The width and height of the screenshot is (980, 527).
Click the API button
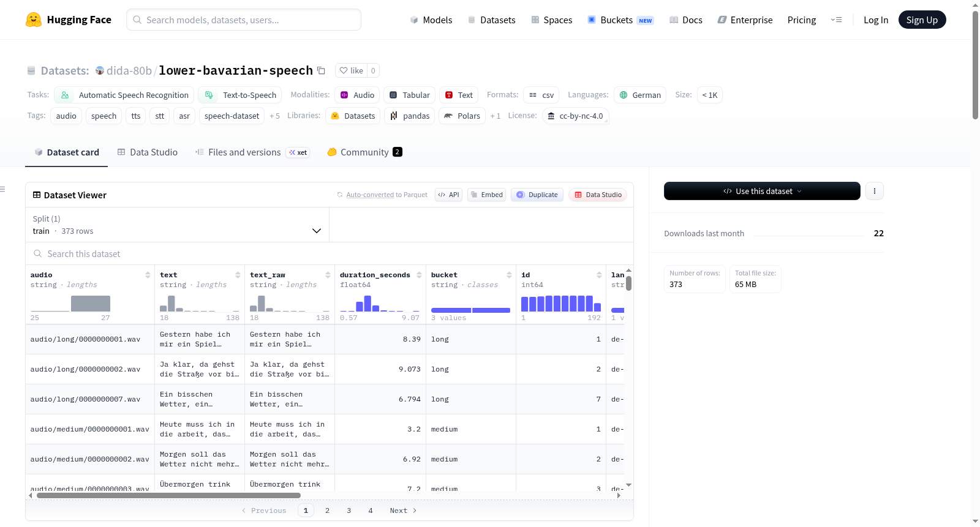(448, 195)
